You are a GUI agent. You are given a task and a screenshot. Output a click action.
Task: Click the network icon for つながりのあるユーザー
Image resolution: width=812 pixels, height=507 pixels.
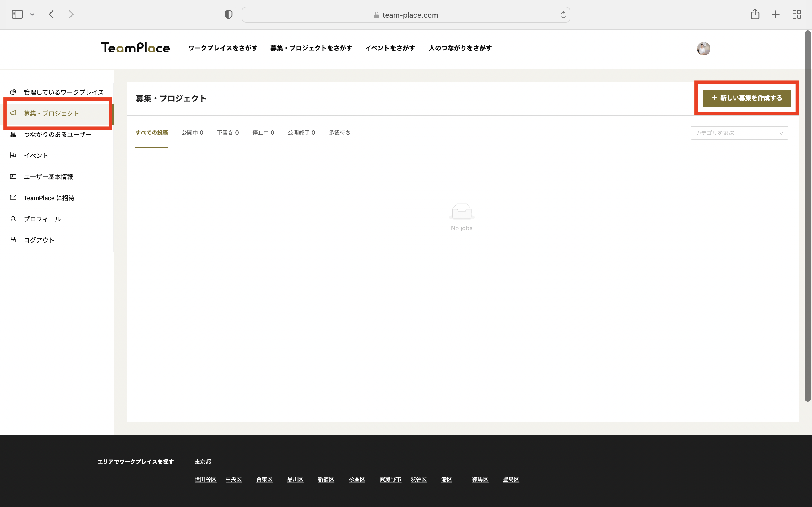pyautogui.click(x=13, y=134)
